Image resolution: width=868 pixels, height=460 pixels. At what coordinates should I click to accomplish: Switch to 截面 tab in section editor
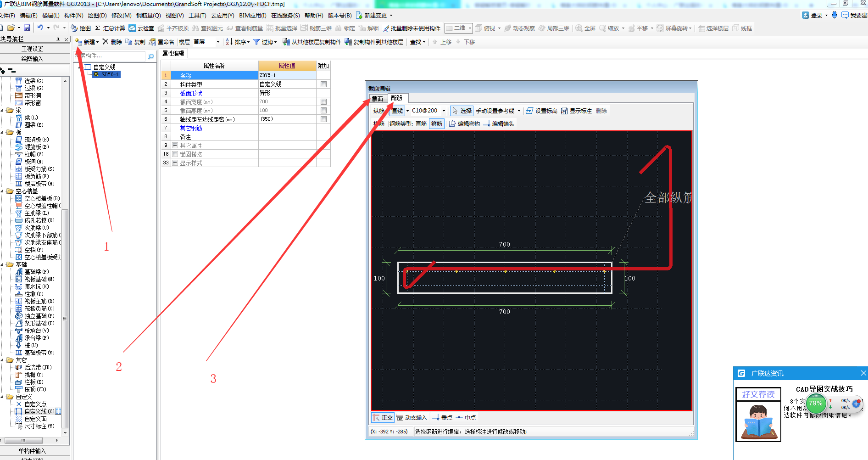378,99
